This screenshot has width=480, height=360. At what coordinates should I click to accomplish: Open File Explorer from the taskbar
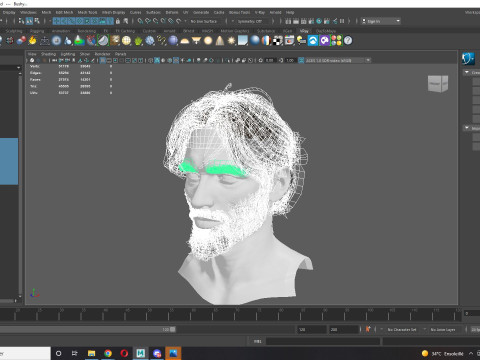click(x=91, y=353)
